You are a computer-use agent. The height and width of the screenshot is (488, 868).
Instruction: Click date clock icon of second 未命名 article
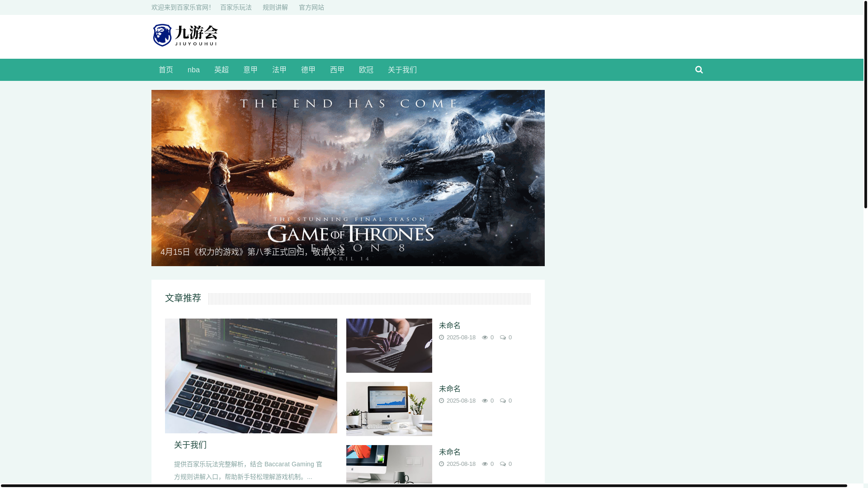442,401
